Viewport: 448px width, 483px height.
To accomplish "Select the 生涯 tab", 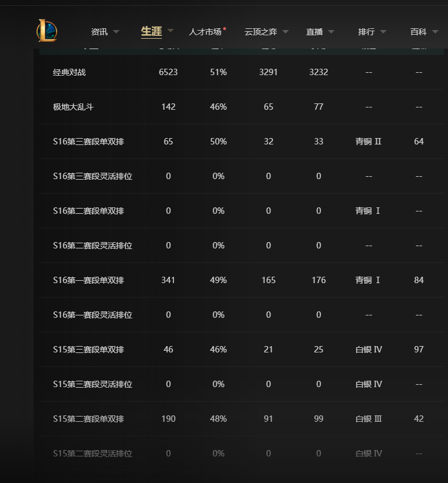I will pos(151,31).
